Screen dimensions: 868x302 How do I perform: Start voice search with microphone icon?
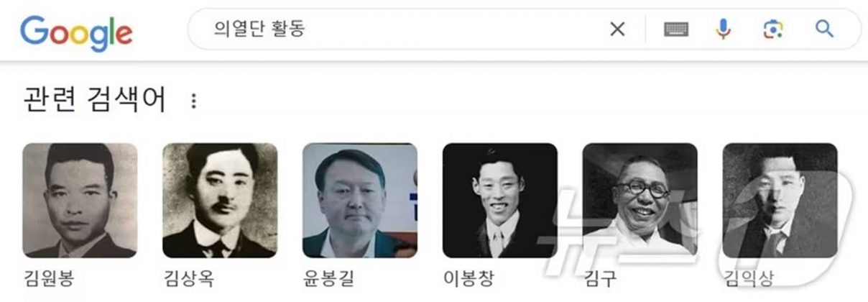coord(724,29)
